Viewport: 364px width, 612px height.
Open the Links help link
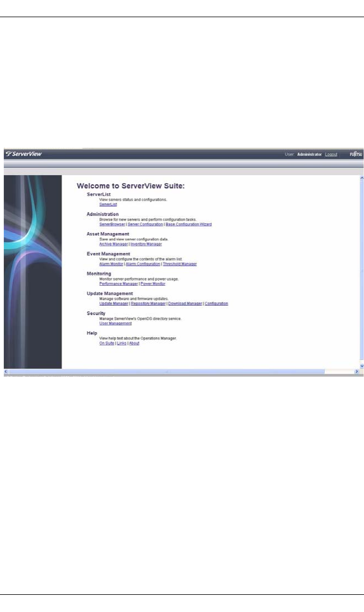pos(122,343)
